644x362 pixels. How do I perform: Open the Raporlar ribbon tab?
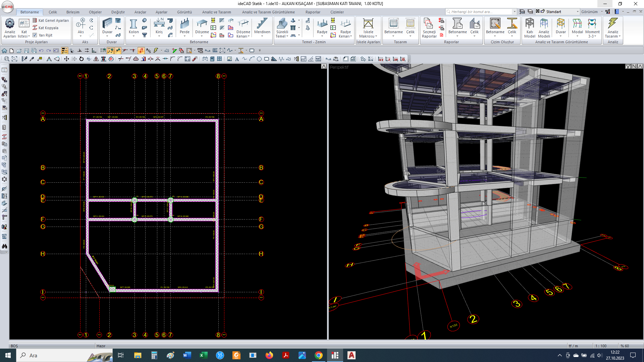(x=313, y=12)
